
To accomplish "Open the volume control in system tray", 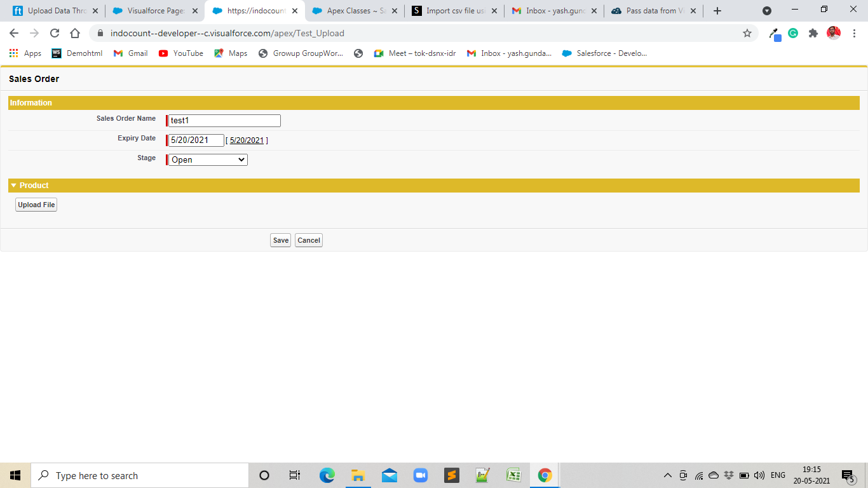I will pyautogui.click(x=759, y=475).
